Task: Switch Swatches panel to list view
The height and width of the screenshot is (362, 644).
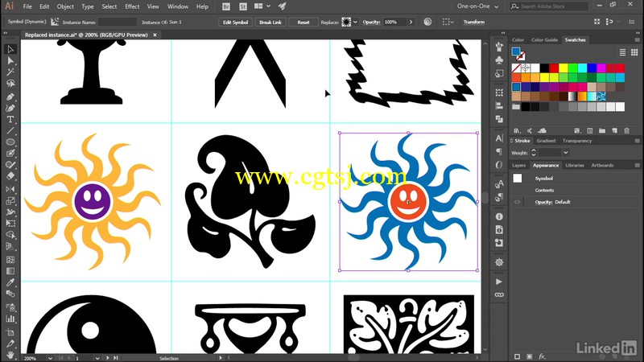Action: [x=622, y=52]
